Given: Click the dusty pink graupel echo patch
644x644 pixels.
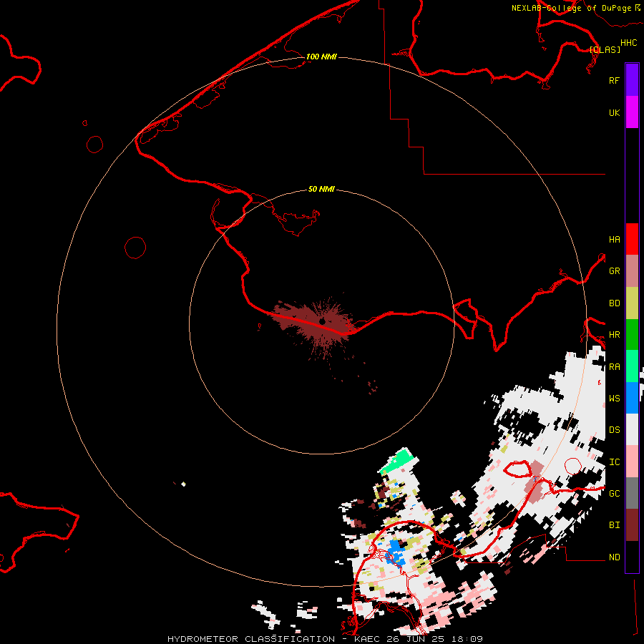Looking at the screenshot, I should (535, 482).
